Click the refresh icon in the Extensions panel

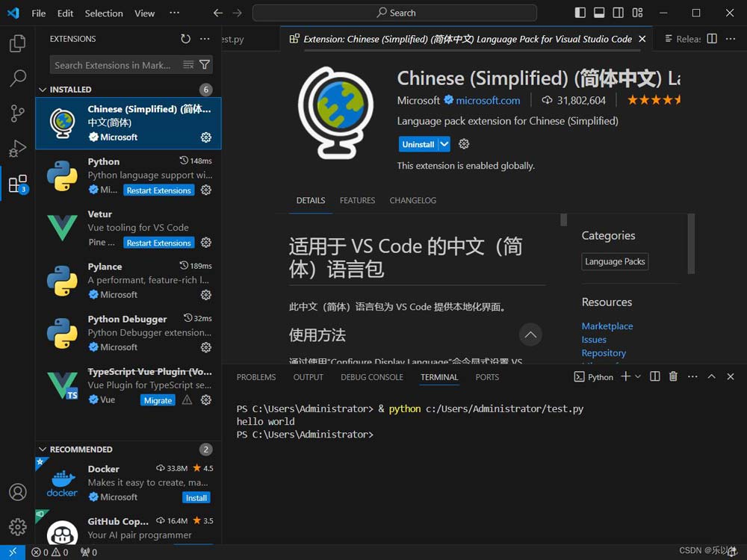tap(185, 39)
